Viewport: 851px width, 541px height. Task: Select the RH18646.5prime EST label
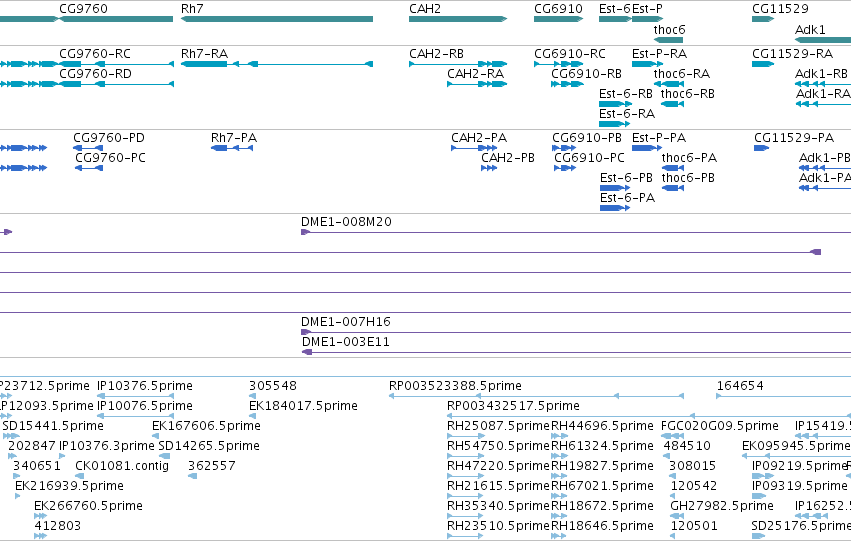tap(602, 526)
